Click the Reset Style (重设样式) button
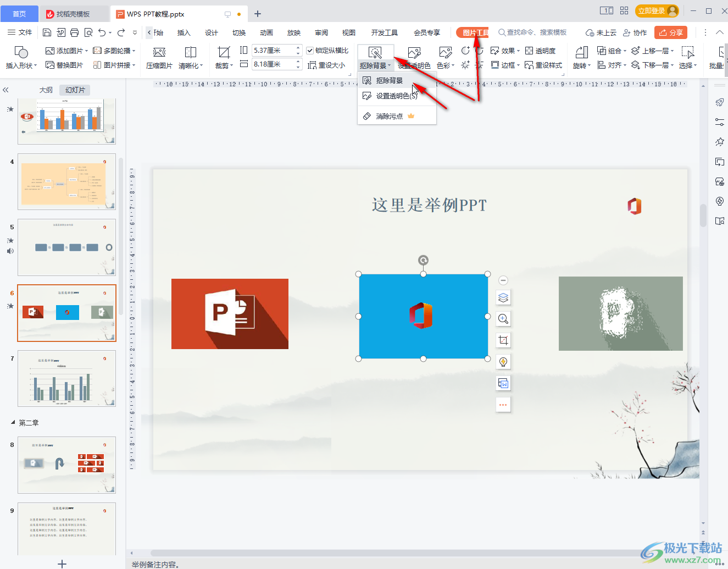The image size is (728, 569). coord(543,65)
